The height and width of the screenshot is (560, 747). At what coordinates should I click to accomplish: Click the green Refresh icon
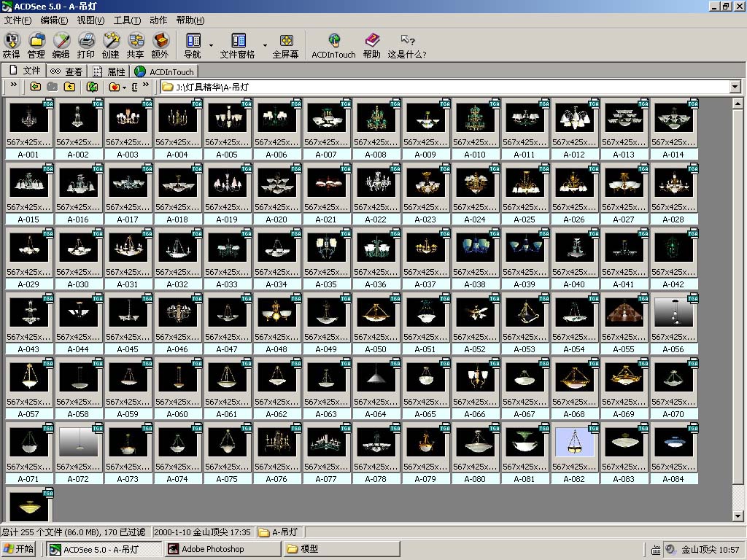(x=92, y=87)
